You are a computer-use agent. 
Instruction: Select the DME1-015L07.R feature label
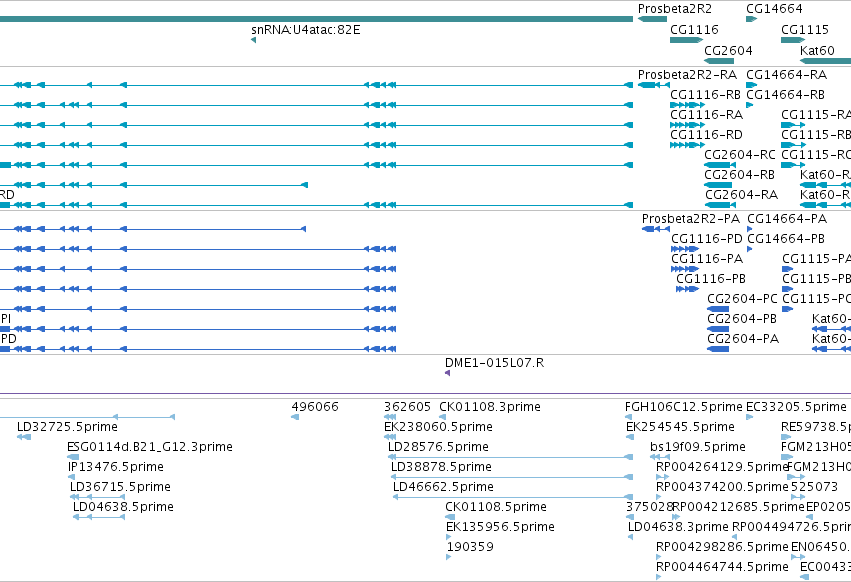point(494,363)
